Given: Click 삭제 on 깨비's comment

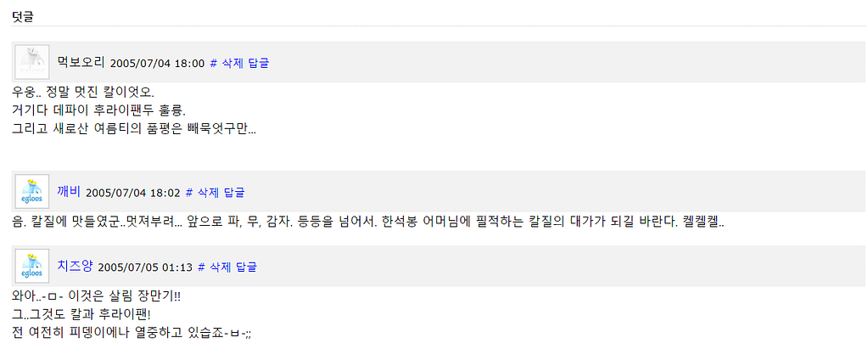Looking at the screenshot, I should tap(206, 193).
